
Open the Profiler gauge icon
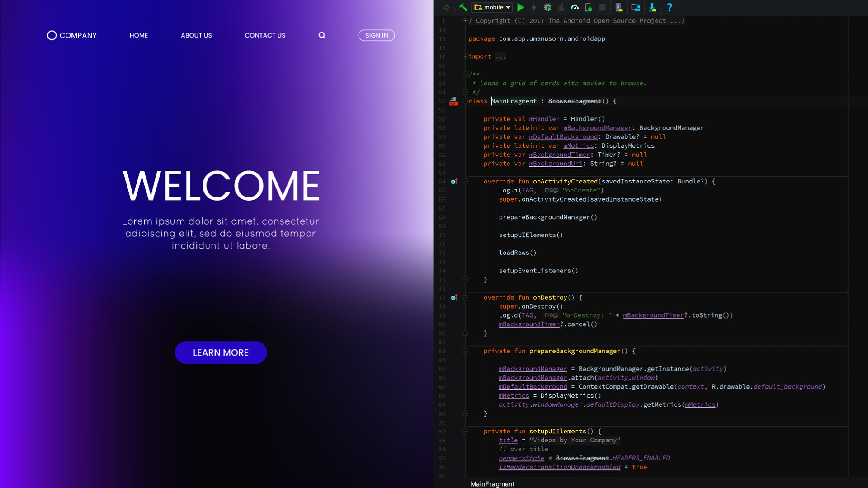[575, 7]
